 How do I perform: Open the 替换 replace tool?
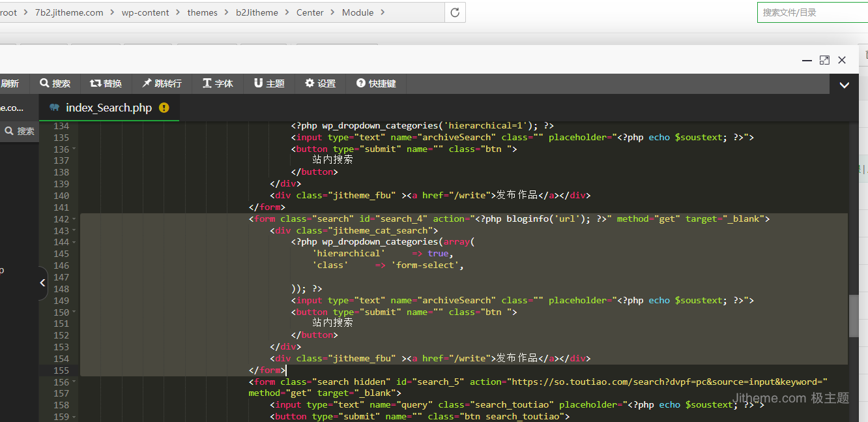[106, 83]
